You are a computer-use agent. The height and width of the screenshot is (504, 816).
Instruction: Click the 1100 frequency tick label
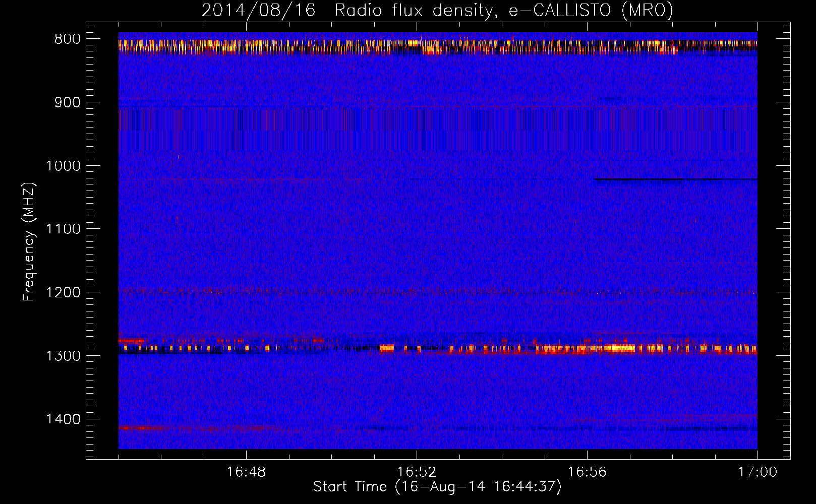click(x=64, y=229)
